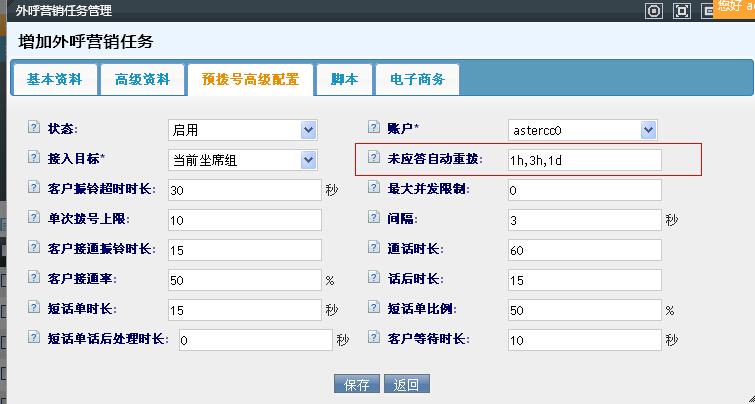Click help icon next to 接入目标
This screenshot has height=404, width=755.
click(34, 158)
